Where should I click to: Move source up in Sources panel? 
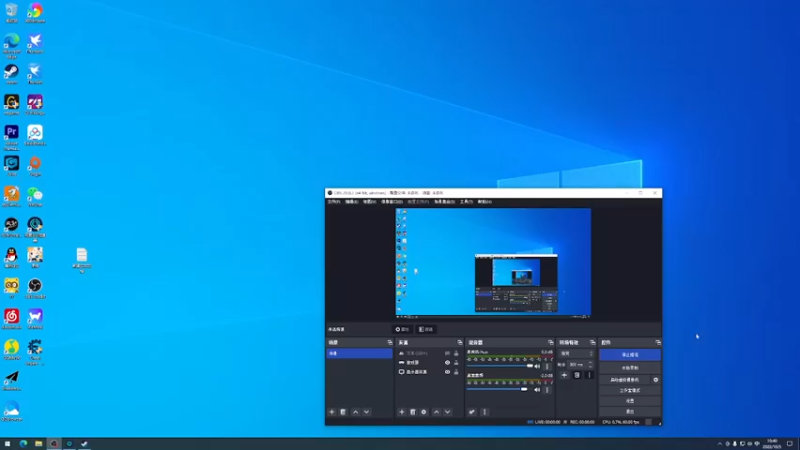click(x=436, y=412)
